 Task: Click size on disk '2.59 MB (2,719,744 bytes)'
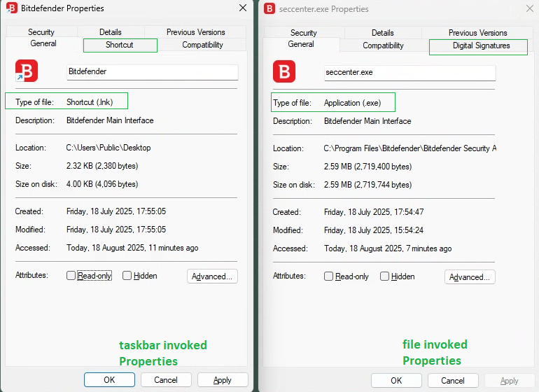[367, 185]
